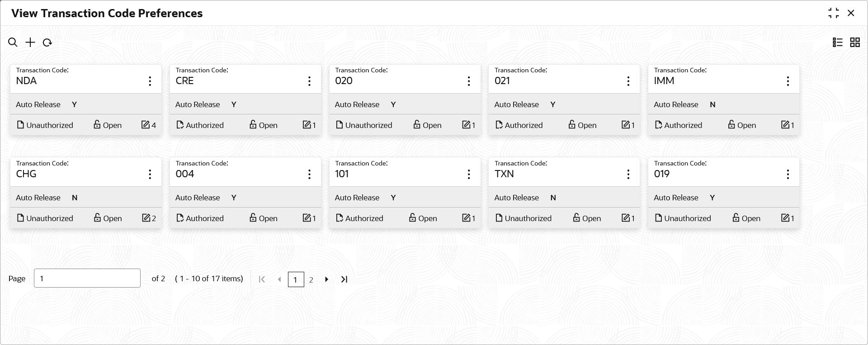868x345 pixels.
Task: Switch to list view layout
Action: click(x=838, y=43)
